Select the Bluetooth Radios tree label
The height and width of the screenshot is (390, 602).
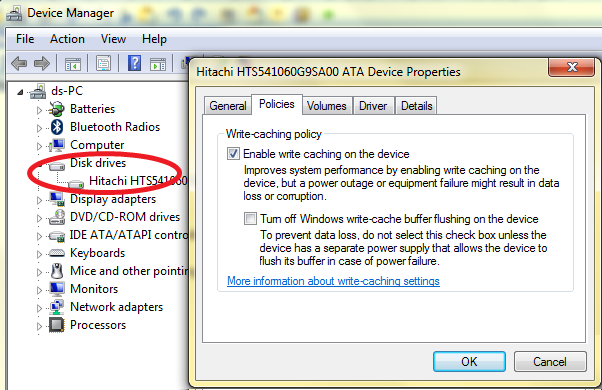coord(115,127)
